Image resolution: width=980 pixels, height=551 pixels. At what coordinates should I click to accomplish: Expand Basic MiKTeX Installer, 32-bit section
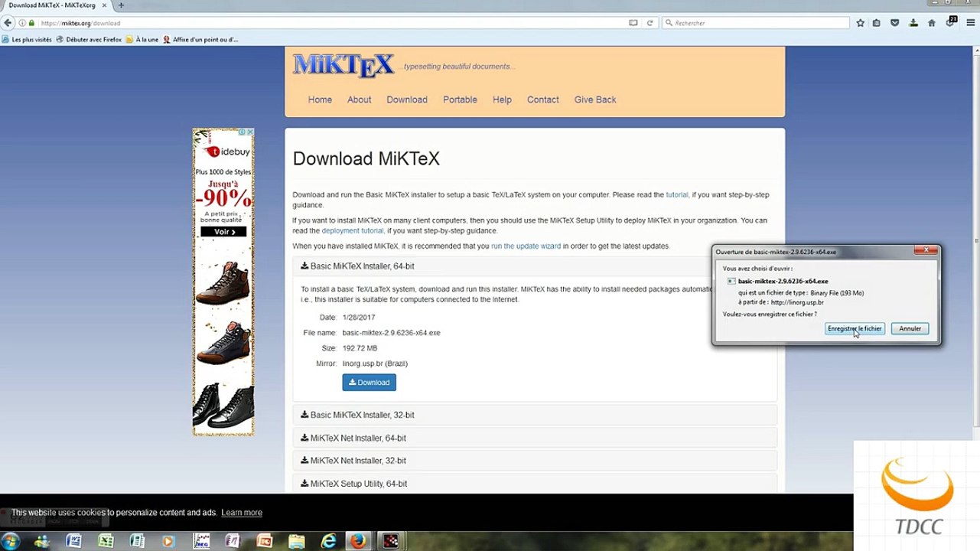pos(535,415)
